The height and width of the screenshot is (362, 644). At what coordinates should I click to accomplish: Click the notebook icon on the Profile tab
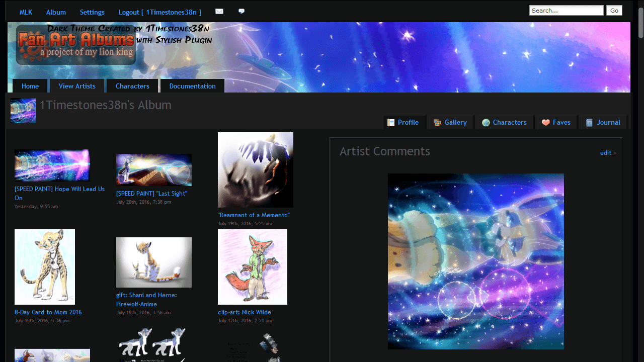[x=390, y=122]
